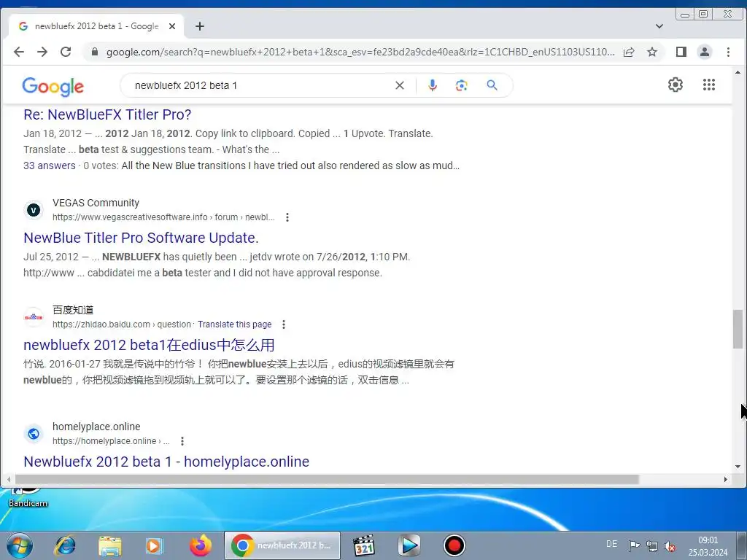Open the taskbar clock and date
Viewport: 747px width, 560px height.
coord(708,546)
